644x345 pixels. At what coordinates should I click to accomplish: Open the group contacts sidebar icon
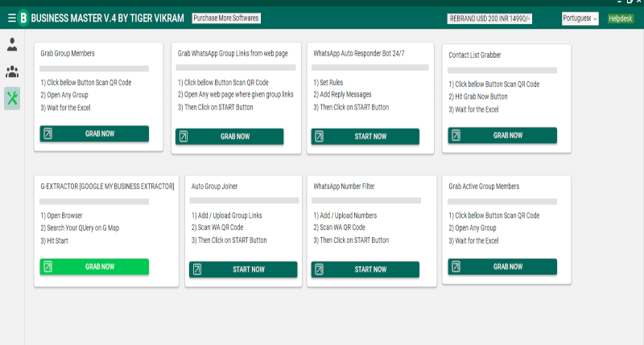(12, 72)
